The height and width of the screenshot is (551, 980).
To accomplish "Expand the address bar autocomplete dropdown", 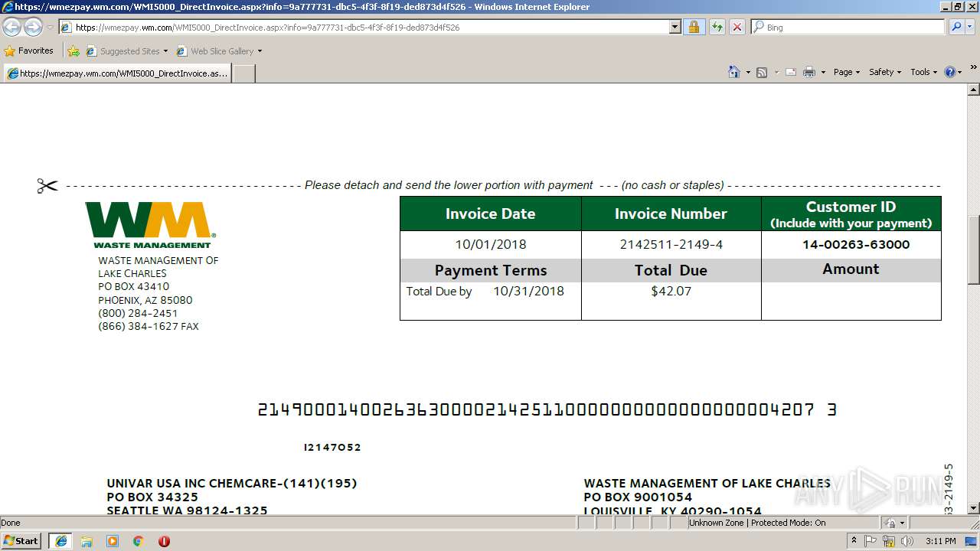I will coord(675,27).
